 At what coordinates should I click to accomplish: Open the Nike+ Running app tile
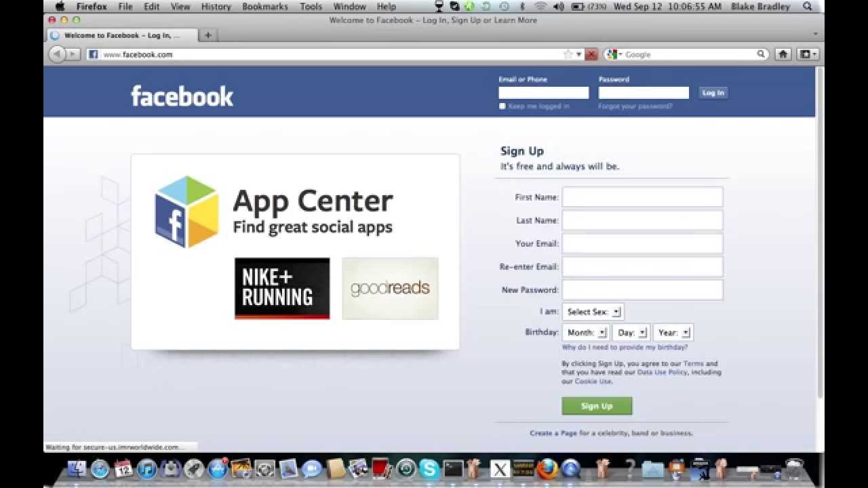tap(282, 288)
